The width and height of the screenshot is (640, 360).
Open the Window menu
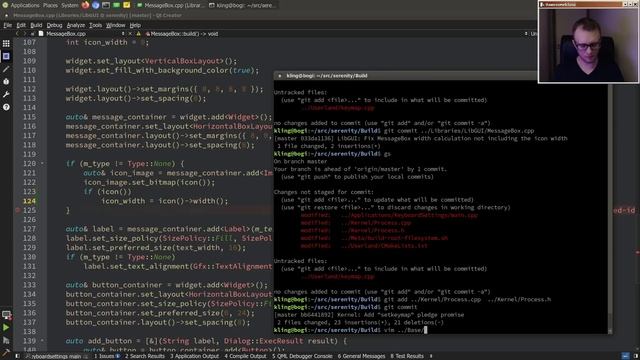point(116,25)
